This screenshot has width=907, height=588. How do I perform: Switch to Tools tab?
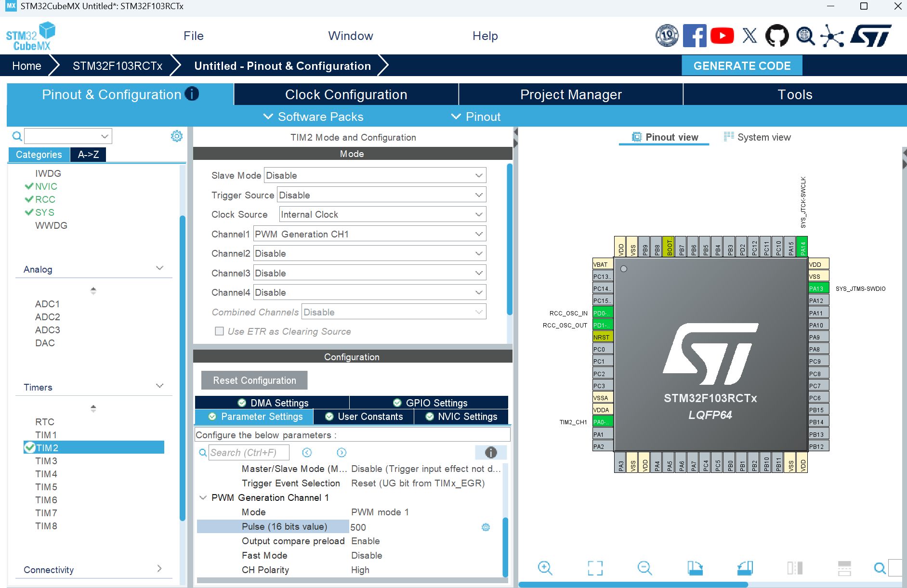tap(795, 94)
